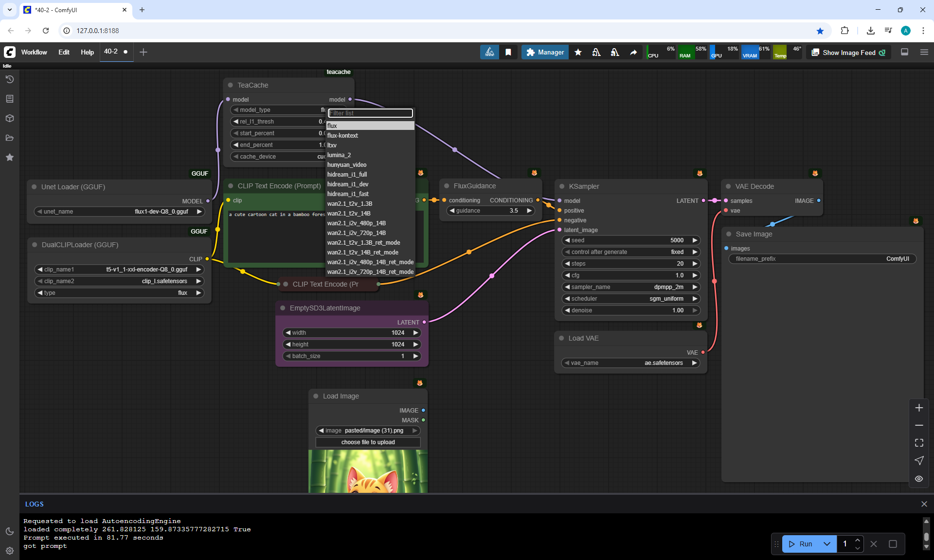
Task: Toggle the bottom panel icon
Action: point(904,52)
